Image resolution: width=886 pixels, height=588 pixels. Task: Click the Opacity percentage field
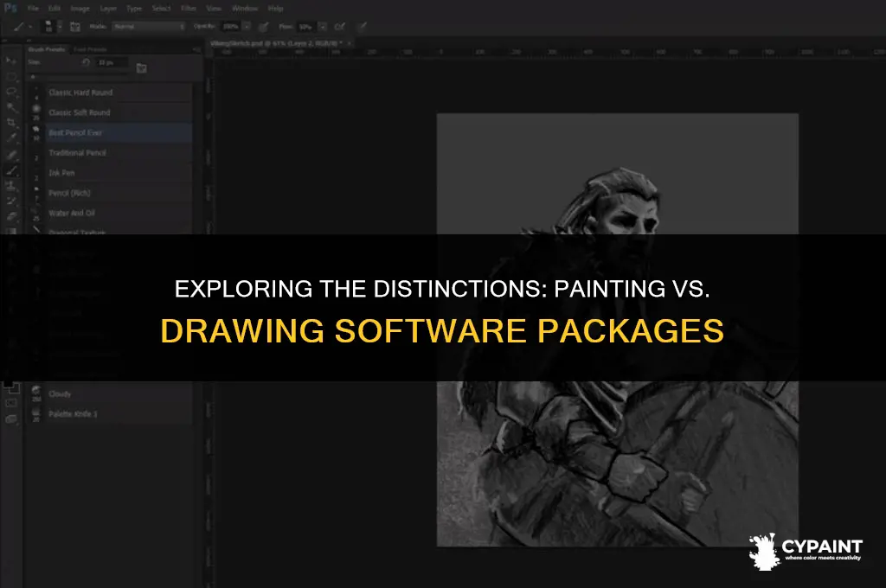(x=230, y=27)
